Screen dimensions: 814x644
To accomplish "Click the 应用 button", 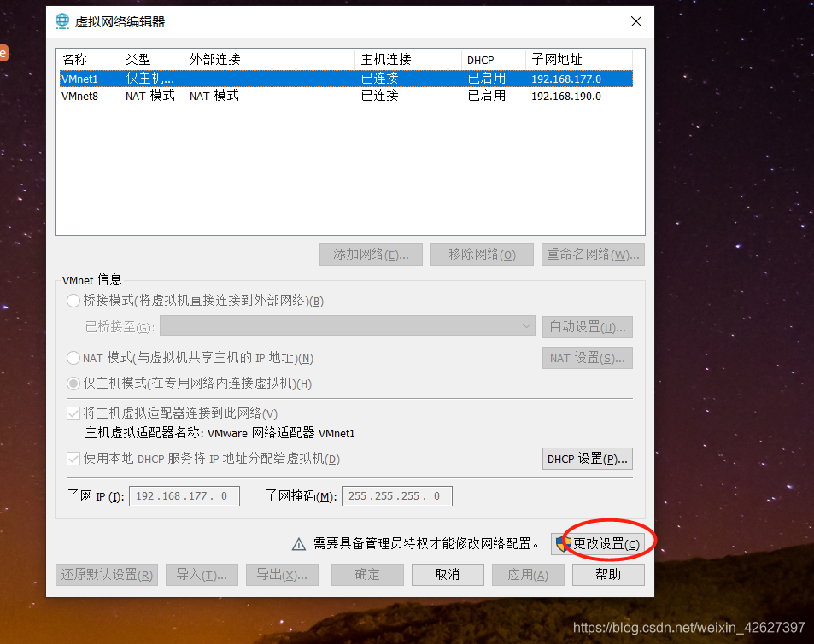I will pos(528,575).
